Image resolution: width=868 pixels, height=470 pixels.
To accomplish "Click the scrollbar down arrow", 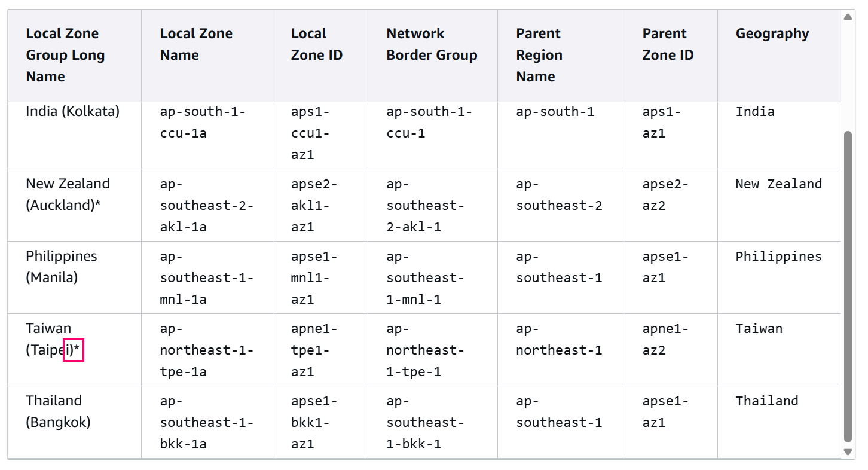I will point(848,453).
